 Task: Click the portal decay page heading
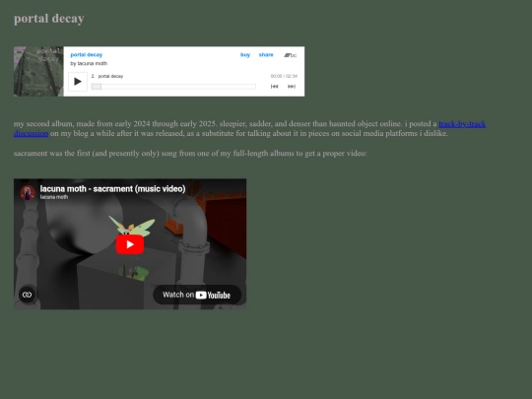(49, 19)
